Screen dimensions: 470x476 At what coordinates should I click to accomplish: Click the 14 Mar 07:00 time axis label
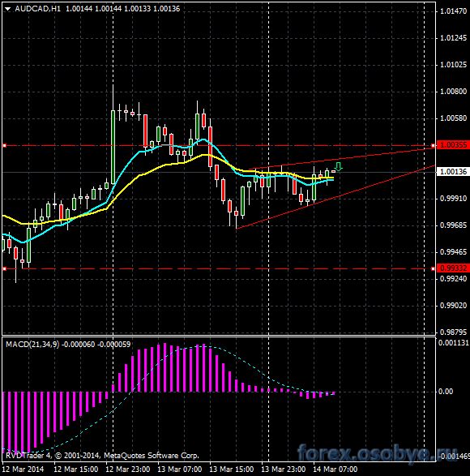[x=335, y=469]
